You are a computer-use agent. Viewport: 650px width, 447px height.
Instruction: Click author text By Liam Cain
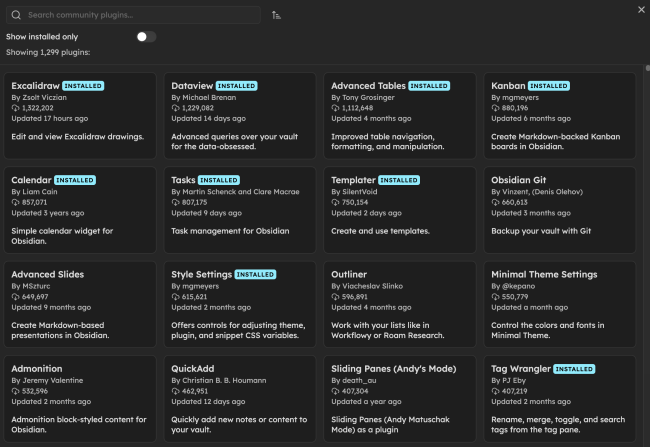tap(34, 192)
